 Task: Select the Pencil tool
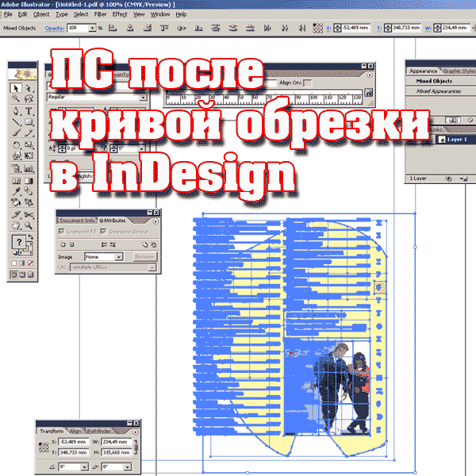tap(29, 133)
